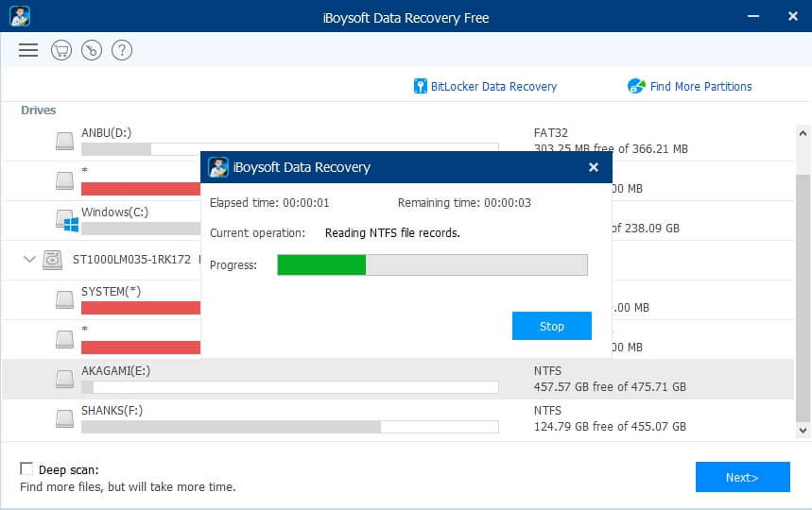Click the SHANKS(F:) drive icon

coord(64,418)
